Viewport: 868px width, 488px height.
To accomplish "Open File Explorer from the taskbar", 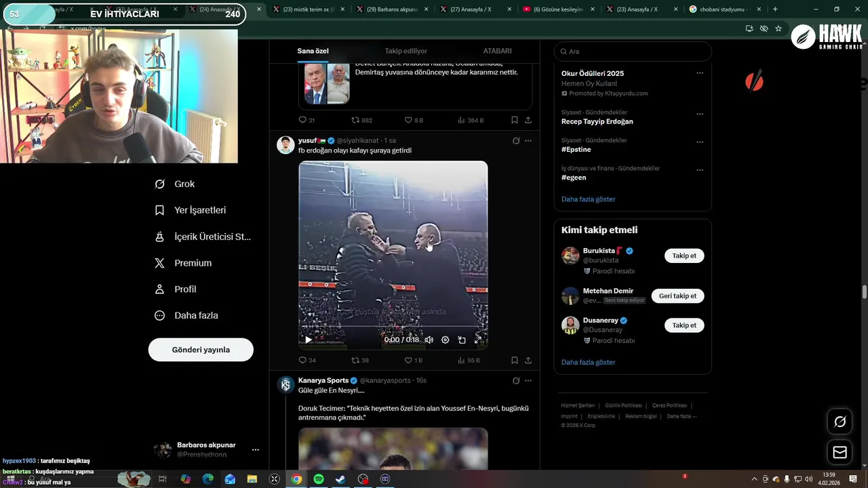I will [x=252, y=479].
